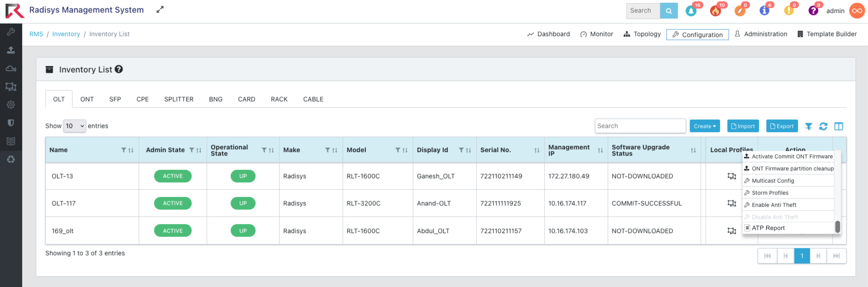Click the Export button
The image size is (868, 287).
point(782,126)
